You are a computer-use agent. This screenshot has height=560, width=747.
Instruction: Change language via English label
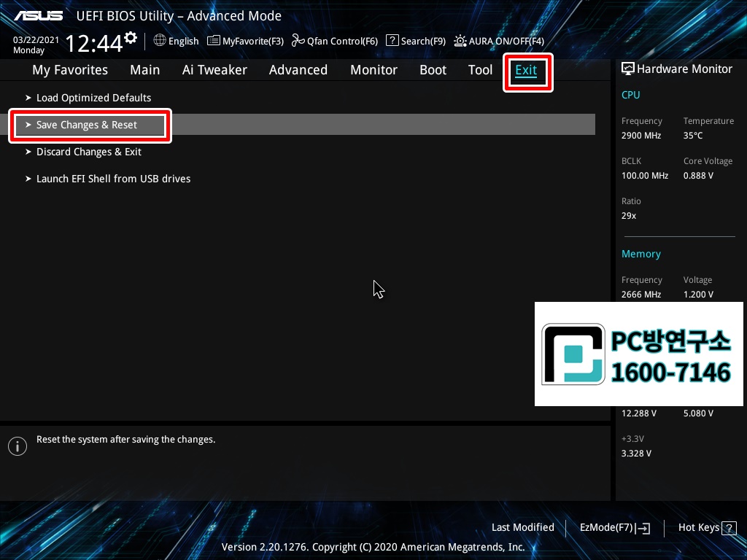183,42
